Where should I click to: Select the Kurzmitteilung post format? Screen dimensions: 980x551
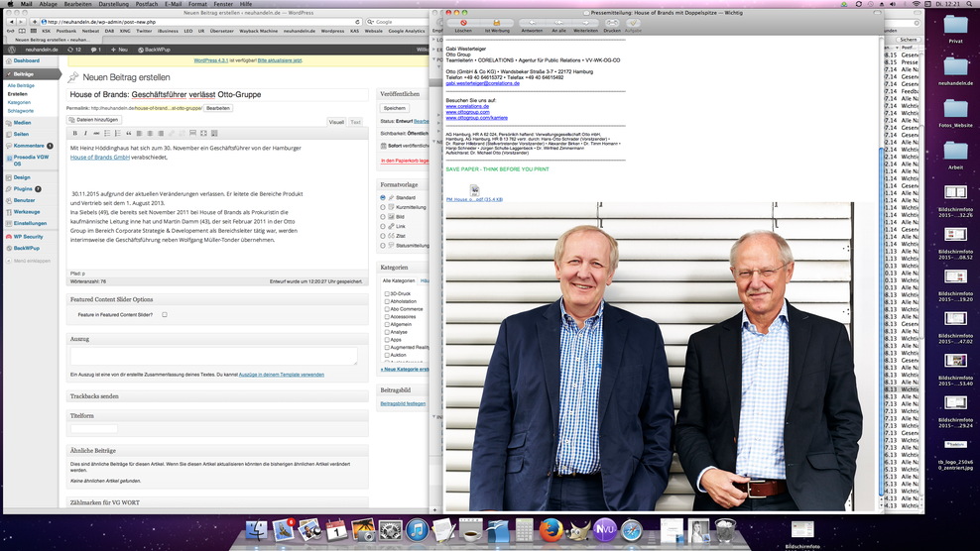[383, 207]
